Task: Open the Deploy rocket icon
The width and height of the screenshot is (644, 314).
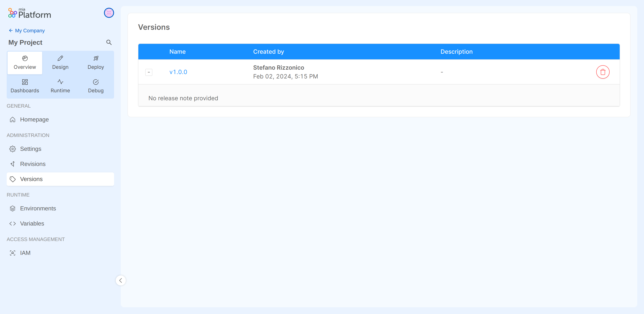Action: coord(96,58)
